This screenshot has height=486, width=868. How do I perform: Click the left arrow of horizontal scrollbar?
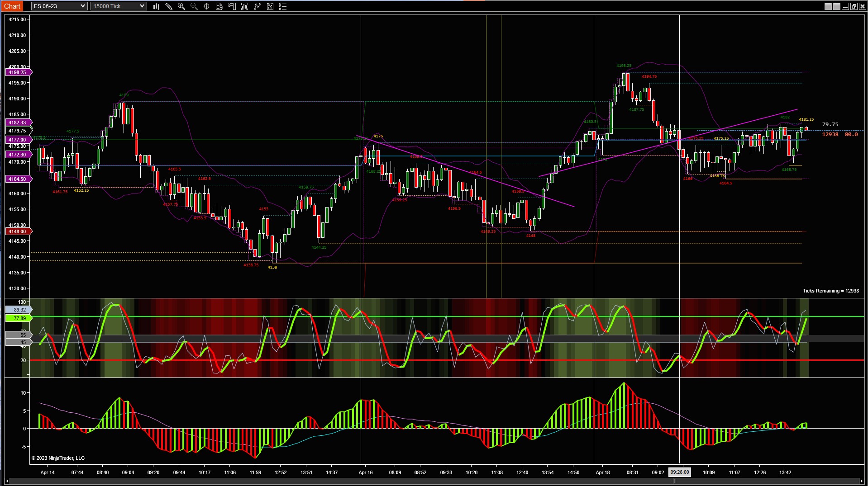point(6,481)
